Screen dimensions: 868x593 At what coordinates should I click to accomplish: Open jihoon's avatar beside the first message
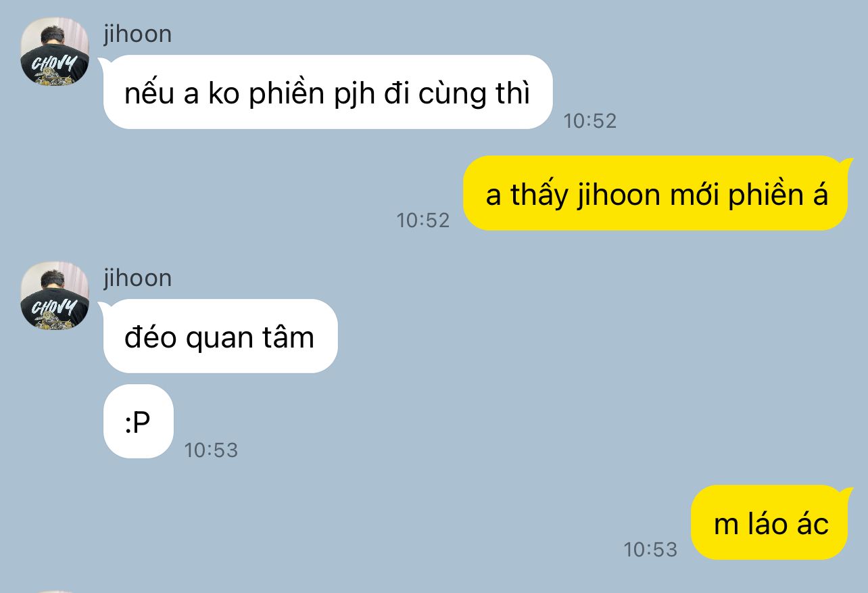pos(55,52)
